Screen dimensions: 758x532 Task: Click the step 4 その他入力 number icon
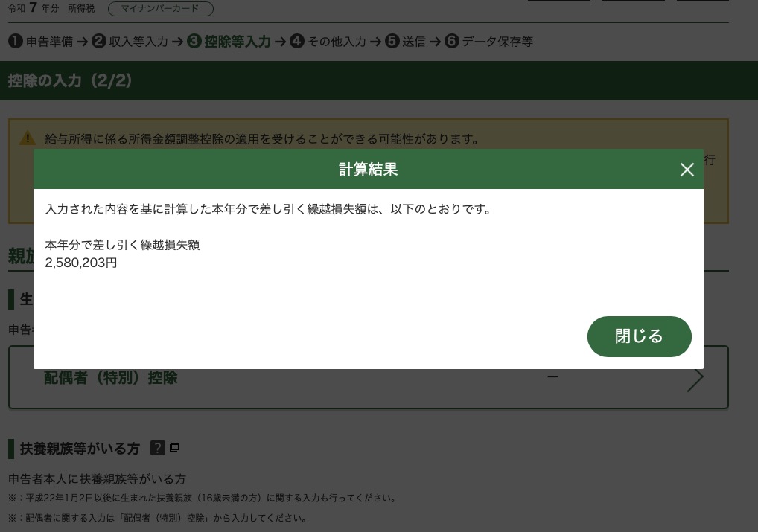click(297, 42)
